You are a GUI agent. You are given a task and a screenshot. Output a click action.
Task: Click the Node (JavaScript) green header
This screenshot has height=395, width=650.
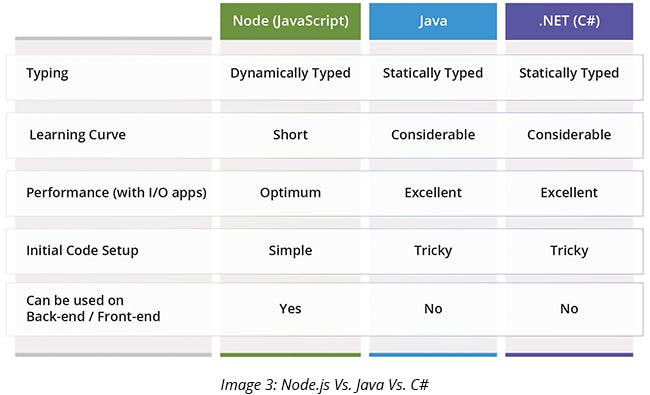coord(290,22)
